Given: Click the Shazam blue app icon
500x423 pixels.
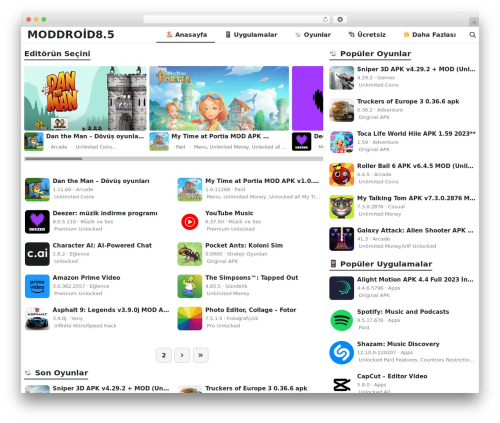Looking at the screenshot, I should [342, 353].
